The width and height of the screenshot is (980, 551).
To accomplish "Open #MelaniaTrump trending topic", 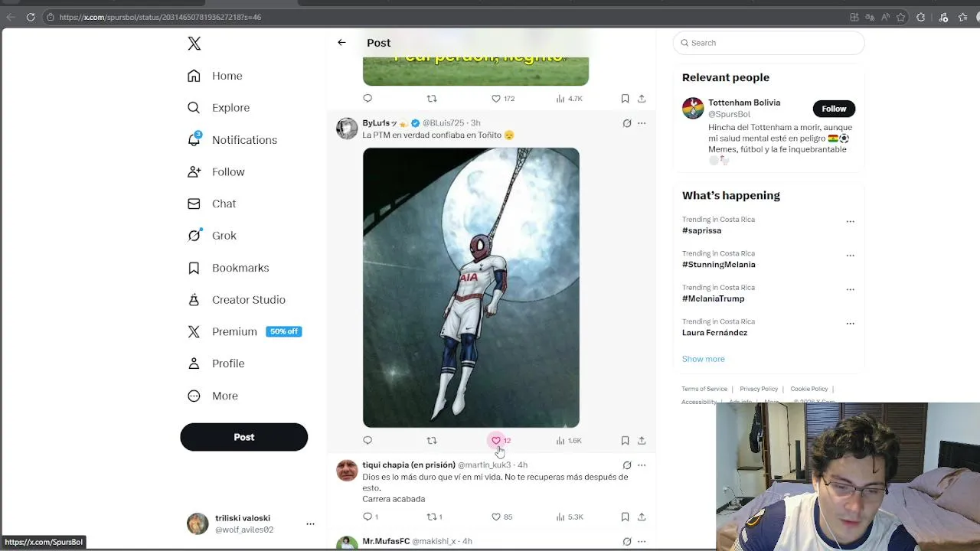I will coord(713,298).
